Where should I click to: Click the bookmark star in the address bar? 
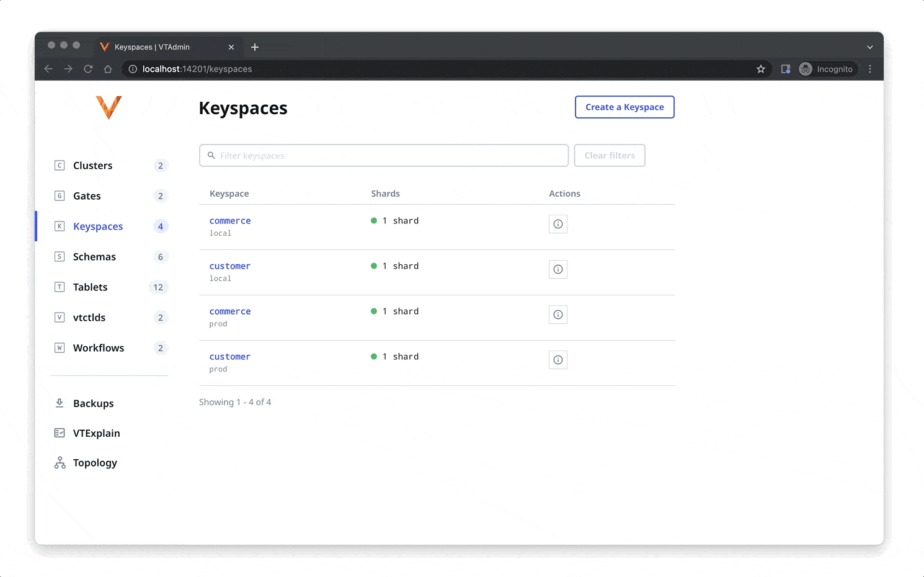(x=761, y=69)
